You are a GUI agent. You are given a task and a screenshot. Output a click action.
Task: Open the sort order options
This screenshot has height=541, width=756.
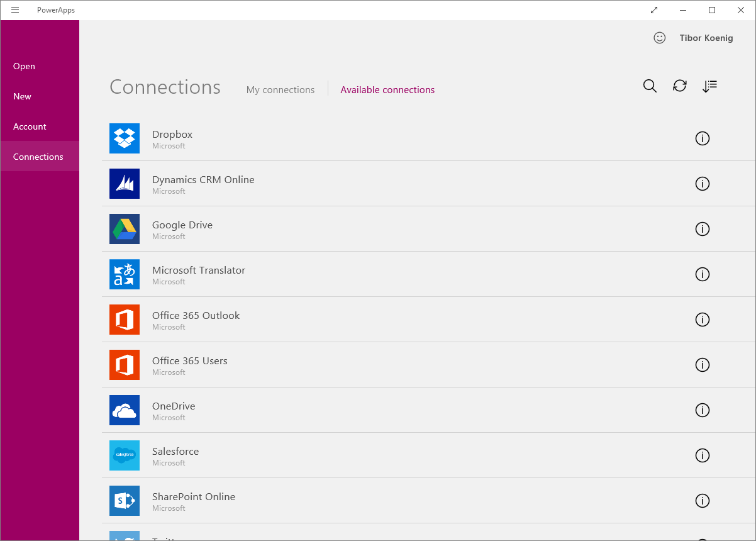[709, 86]
